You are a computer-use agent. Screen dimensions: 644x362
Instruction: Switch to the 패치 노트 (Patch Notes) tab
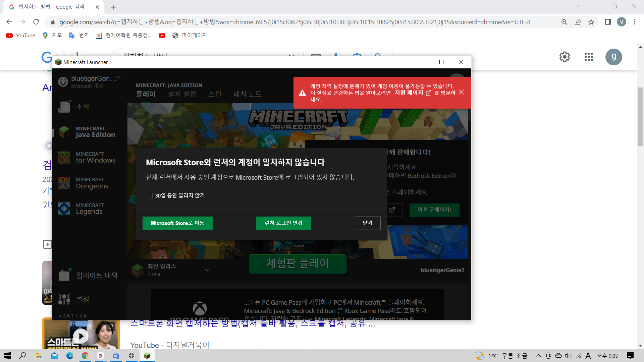[x=247, y=94]
